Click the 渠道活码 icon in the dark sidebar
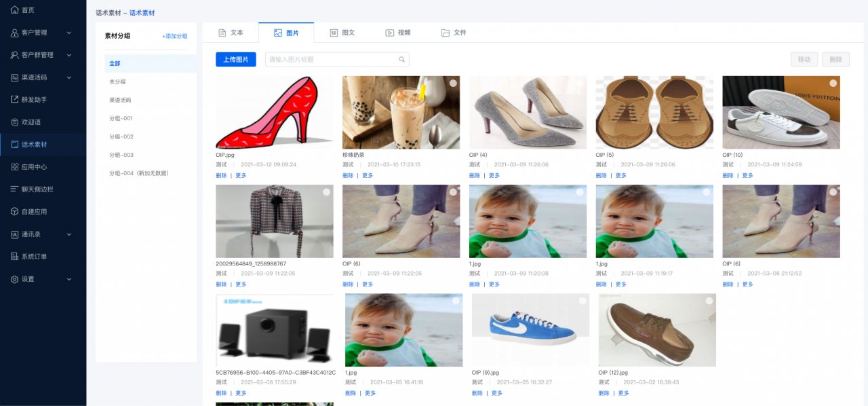Viewport: 868px width, 406px height. [x=15, y=77]
